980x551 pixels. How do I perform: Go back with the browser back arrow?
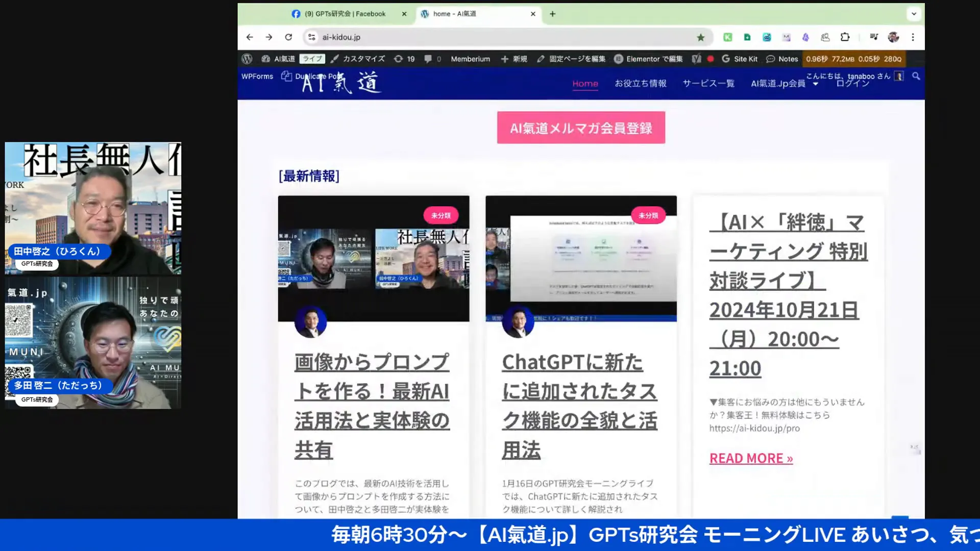click(250, 37)
